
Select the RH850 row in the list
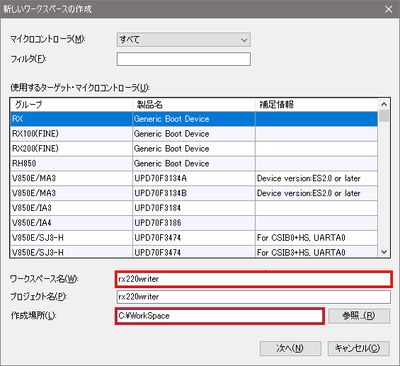194,164
